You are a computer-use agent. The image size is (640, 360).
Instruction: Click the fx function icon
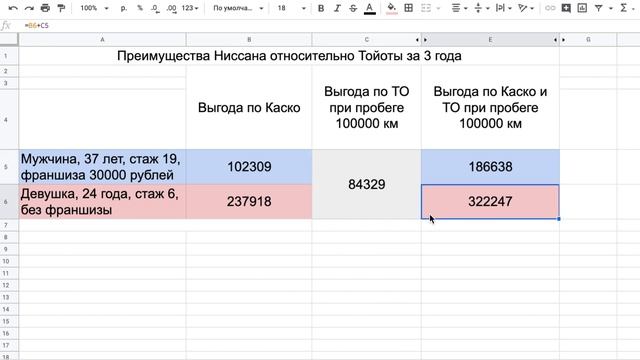6,25
